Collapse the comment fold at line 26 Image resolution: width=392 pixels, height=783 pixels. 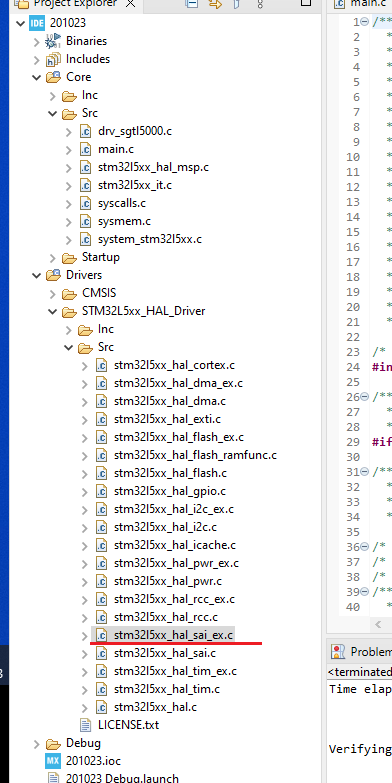click(x=365, y=397)
